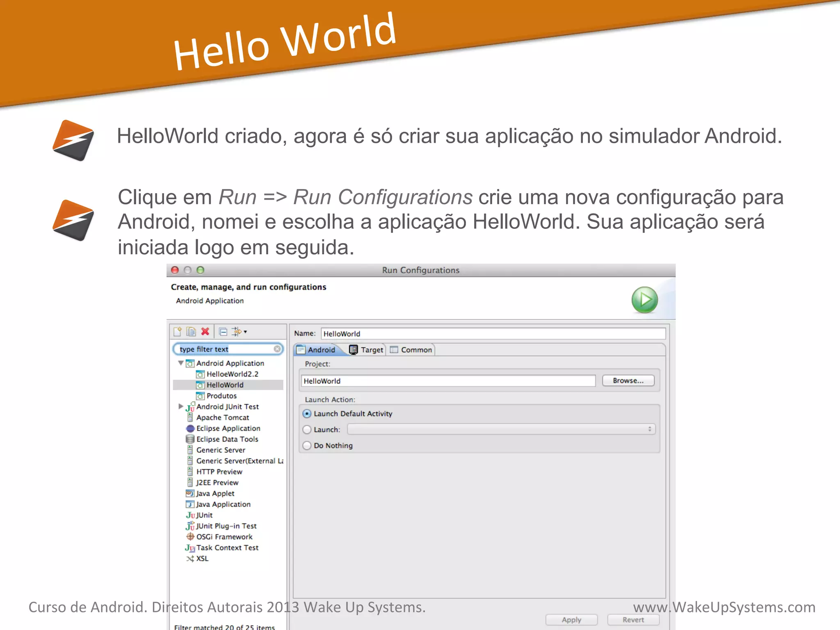Switch to the Common tab
840x630 pixels.
411,350
